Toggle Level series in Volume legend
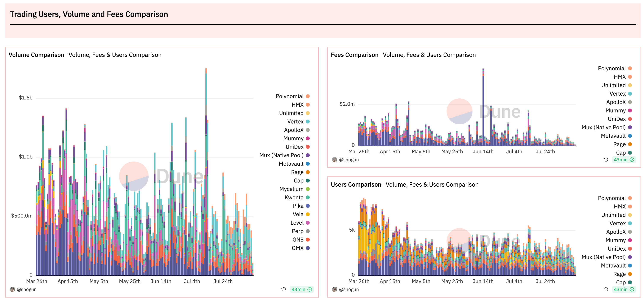644x301 pixels. pos(300,223)
